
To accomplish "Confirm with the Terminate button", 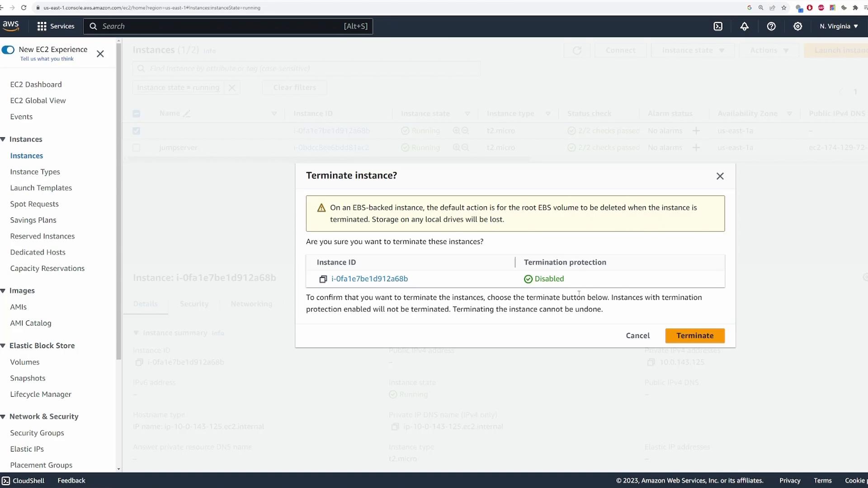I will coord(695,336).
